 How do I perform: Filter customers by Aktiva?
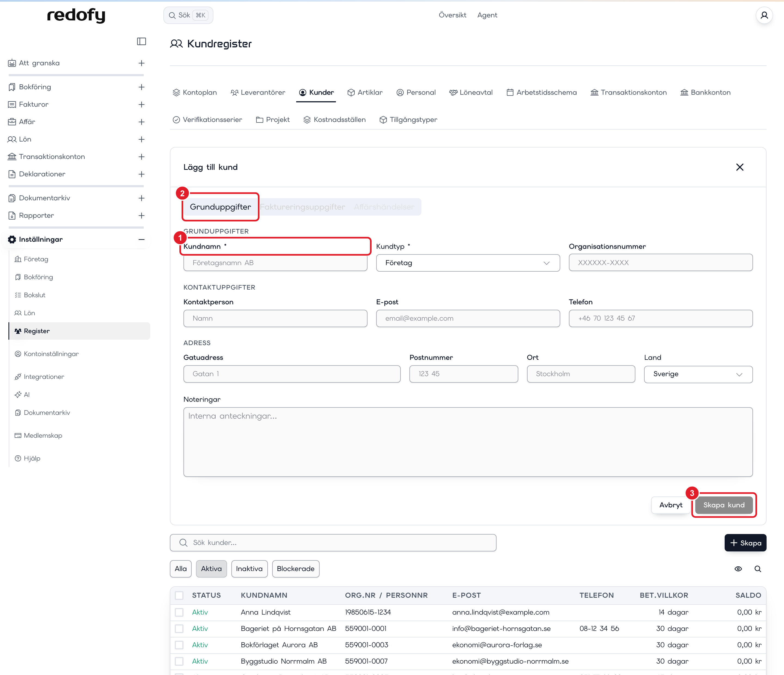pos(211,569)
